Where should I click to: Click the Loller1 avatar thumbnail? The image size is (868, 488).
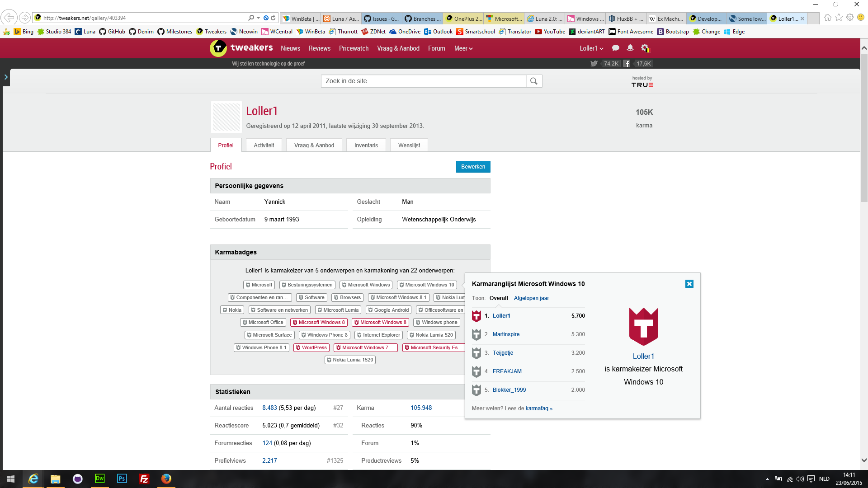226,117
